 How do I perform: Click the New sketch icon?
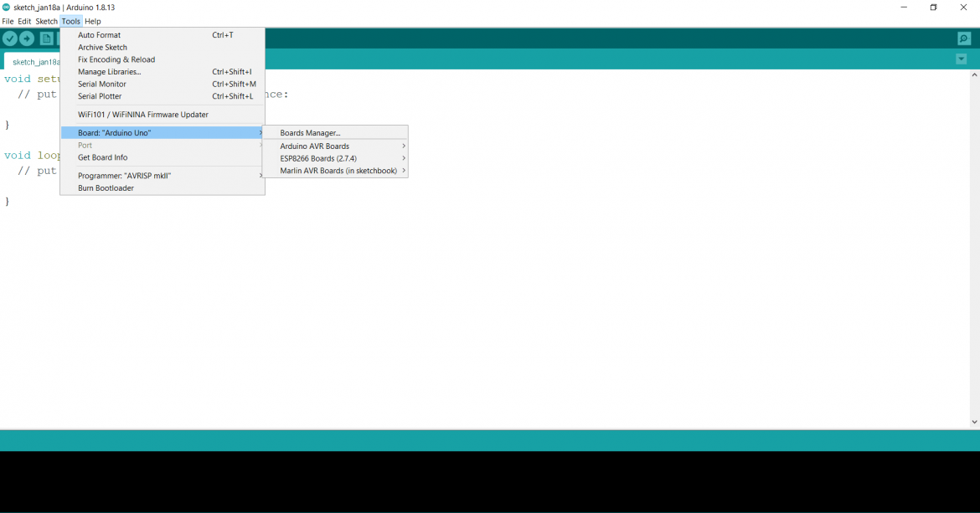pos(47,38)
